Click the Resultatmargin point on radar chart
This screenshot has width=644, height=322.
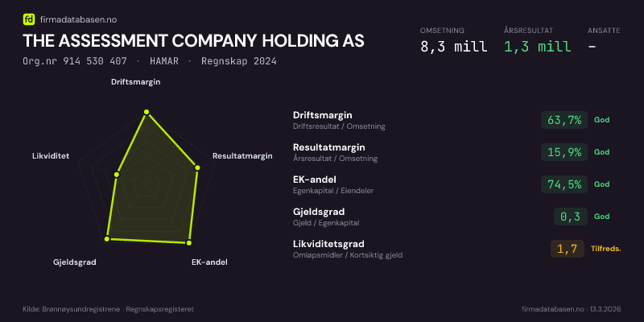click(197, 167)
